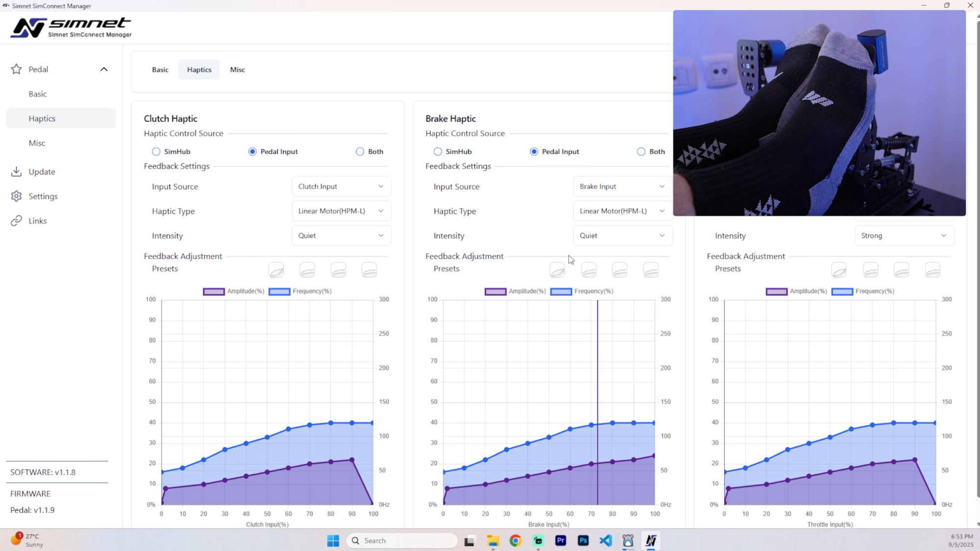Select fourth preset curve in Brake Haptic
This screenshot has width=980, height=551.
click(x=651, y=270)
